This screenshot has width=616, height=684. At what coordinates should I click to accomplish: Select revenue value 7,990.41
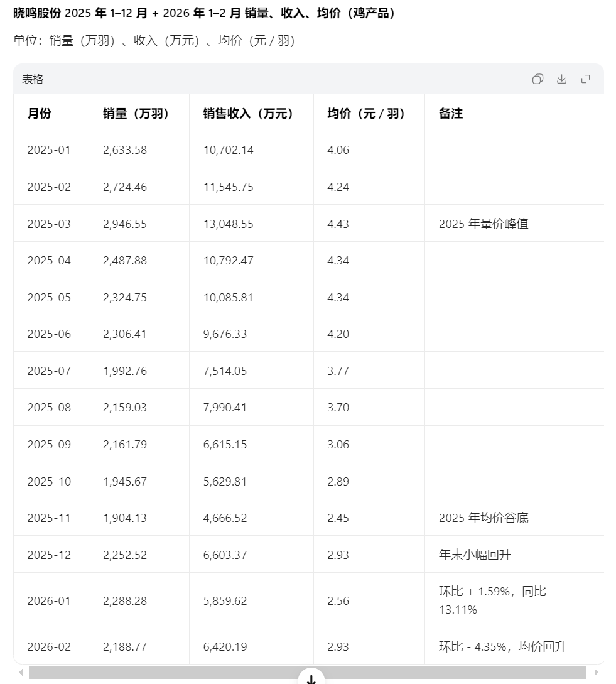coord(225,408)
